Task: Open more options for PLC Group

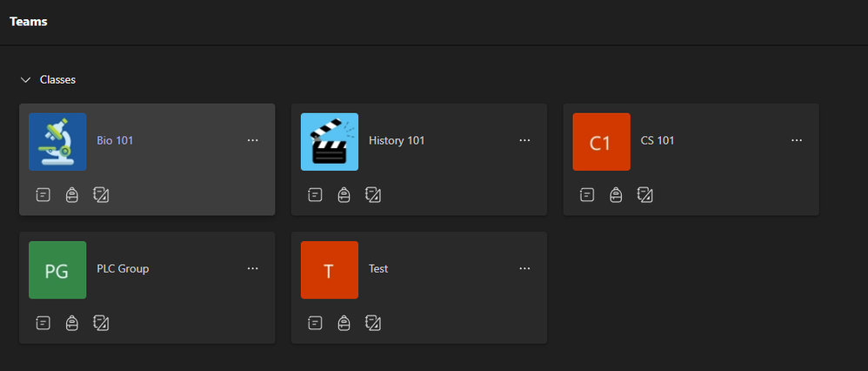Action: click(253, 268)
